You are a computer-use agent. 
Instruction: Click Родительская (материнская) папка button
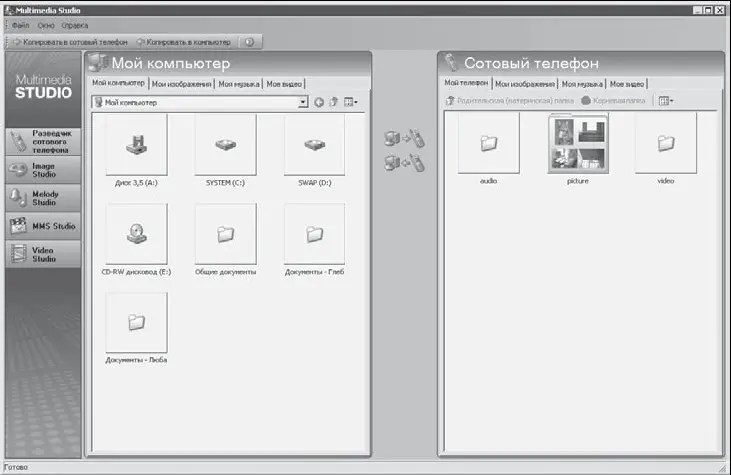510,101
